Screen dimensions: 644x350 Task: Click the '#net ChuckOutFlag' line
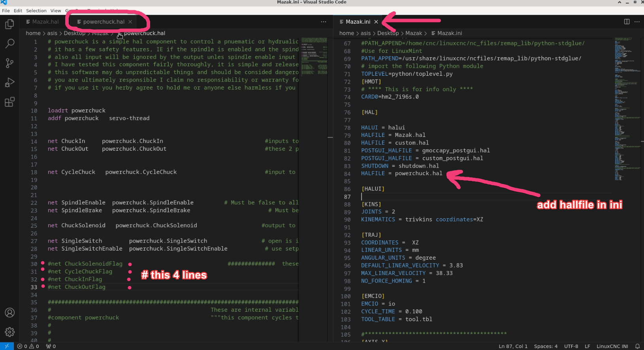point(76,287)
